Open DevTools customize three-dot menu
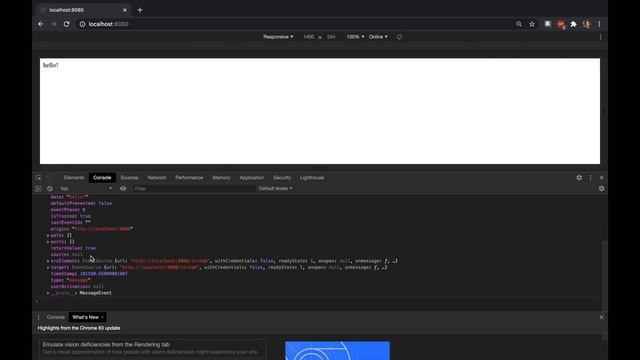Screen dimensions: 640x360 (590, 178)
